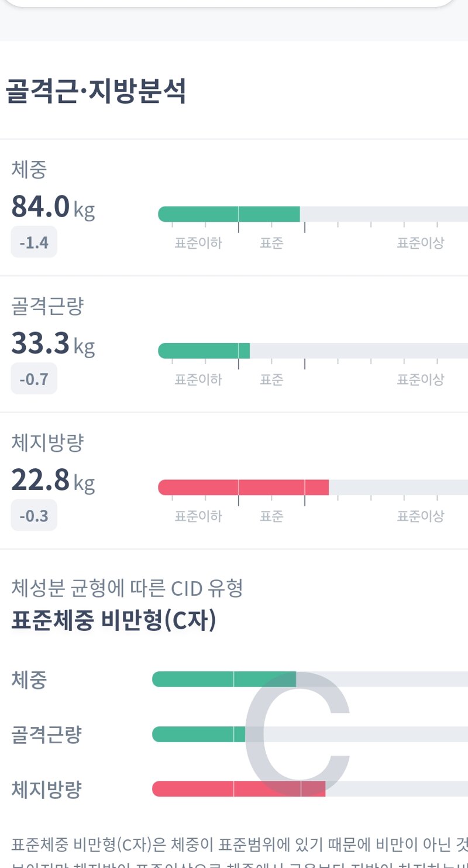Image resolution: width=468 pixels, height=868 pixels.
Task: Click the green 골격근량 progress bar
Action: (204, 351)
